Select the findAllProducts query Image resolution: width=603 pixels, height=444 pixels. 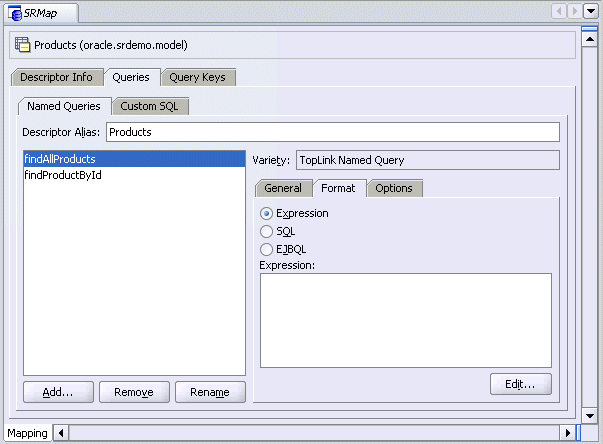[x=134, y=159]
